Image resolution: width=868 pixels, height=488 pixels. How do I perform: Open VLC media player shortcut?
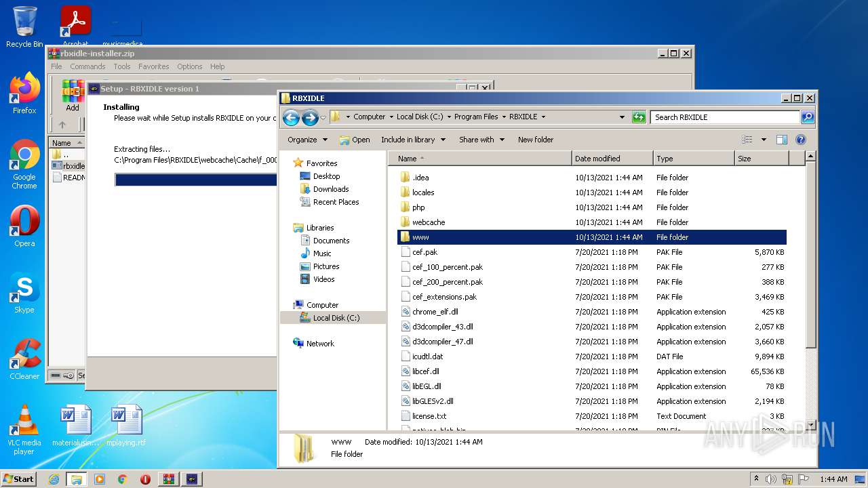(24, 430)
